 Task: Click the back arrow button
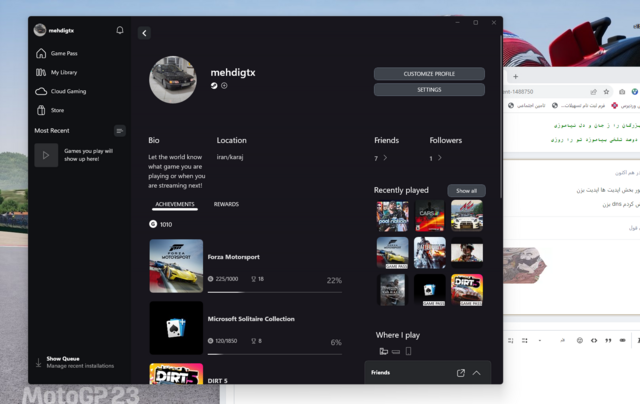[x=144, y=33]
